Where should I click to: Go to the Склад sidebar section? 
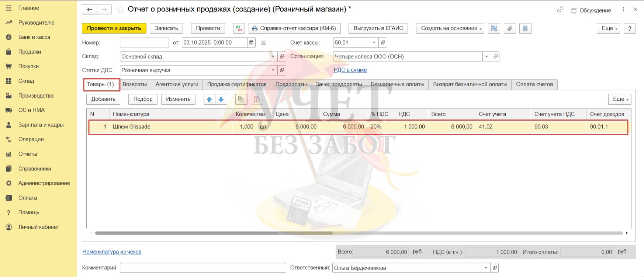[x=26, y=81]
